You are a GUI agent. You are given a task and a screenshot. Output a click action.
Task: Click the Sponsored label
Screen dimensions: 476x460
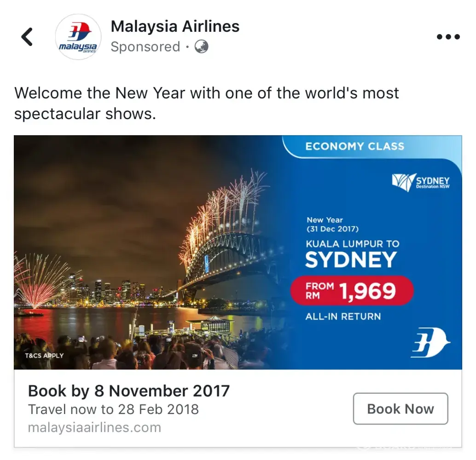click(145, 47)
